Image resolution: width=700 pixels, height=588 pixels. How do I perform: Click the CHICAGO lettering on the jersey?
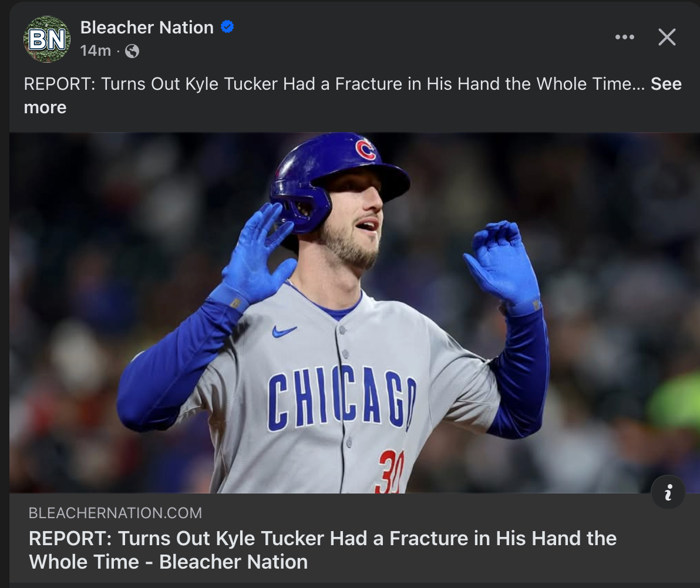coord(342,397)
